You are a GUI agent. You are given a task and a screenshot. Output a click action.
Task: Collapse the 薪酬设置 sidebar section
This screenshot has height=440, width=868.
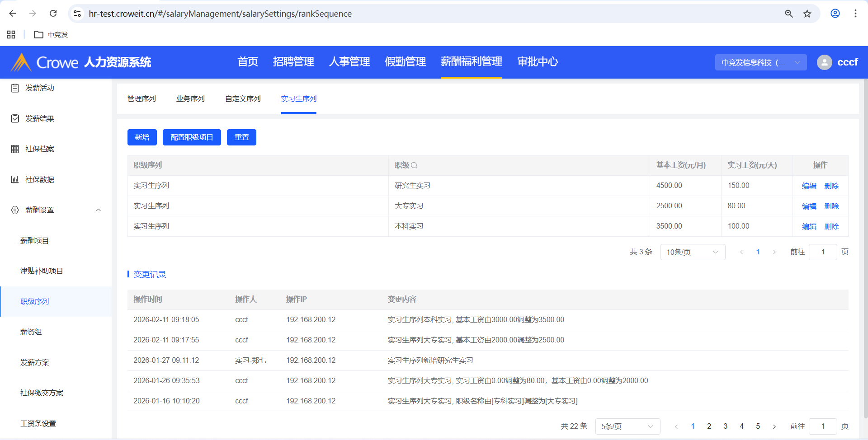click(98, 210)
